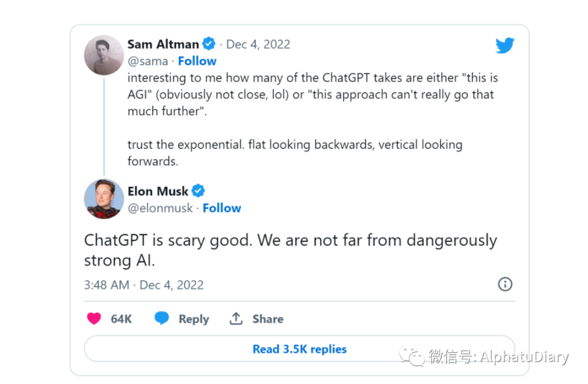Click the red heart like icon

(x=94, y=319)
